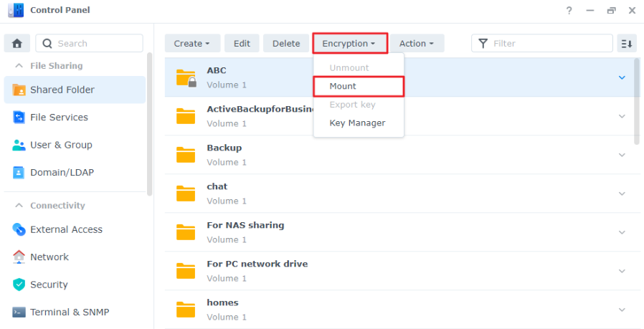Collapse the Connectivity section
Viewport: 644px width, 329px height.
coord(19,206)
